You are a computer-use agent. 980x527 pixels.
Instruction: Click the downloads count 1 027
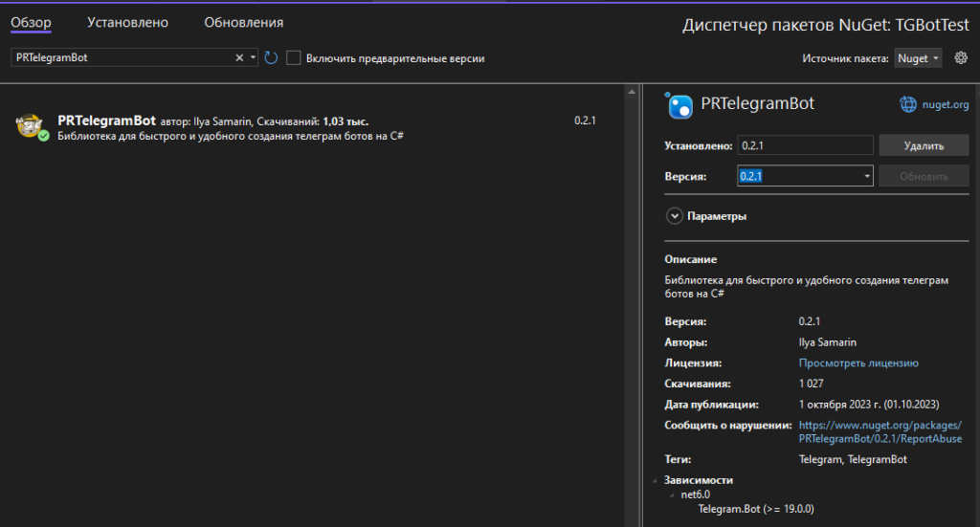[811, 384]
